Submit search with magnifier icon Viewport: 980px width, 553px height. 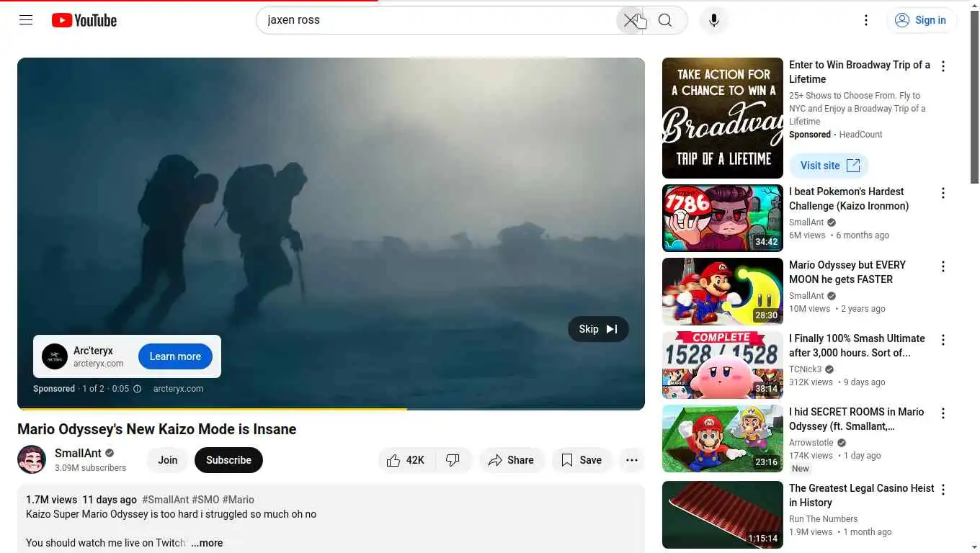click(x=665, y=20)
